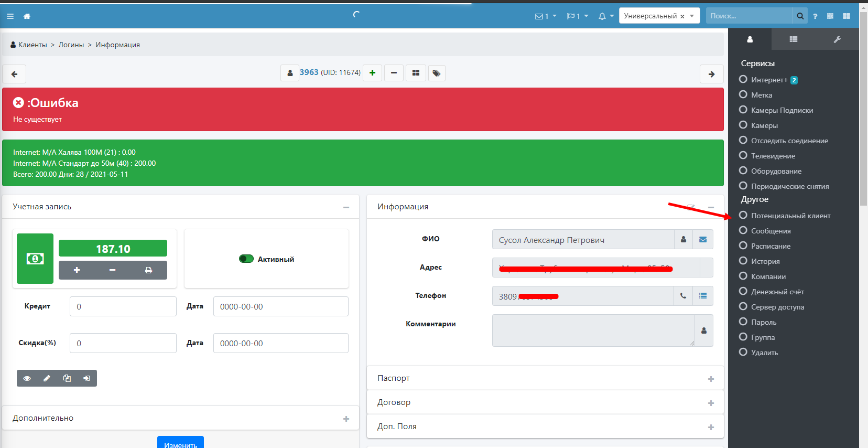
Task: Click the home icon in top bar
Action: point(27,16)
